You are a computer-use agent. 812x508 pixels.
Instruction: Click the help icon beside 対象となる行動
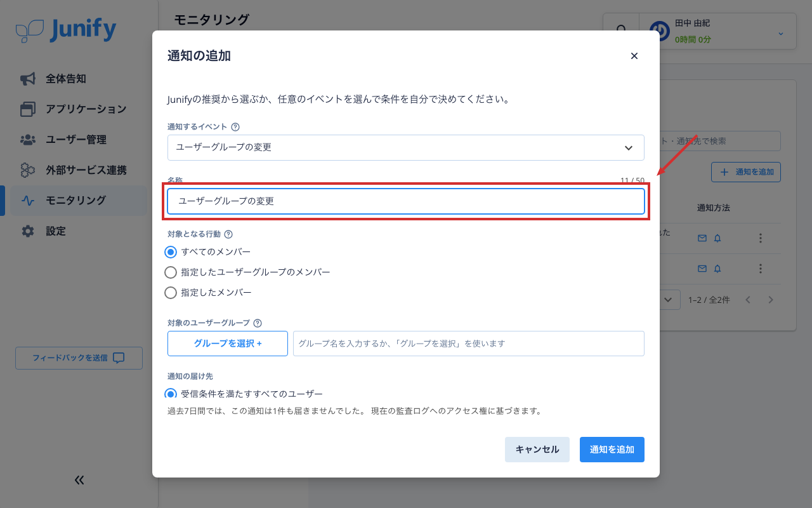[x=228, y=234]
